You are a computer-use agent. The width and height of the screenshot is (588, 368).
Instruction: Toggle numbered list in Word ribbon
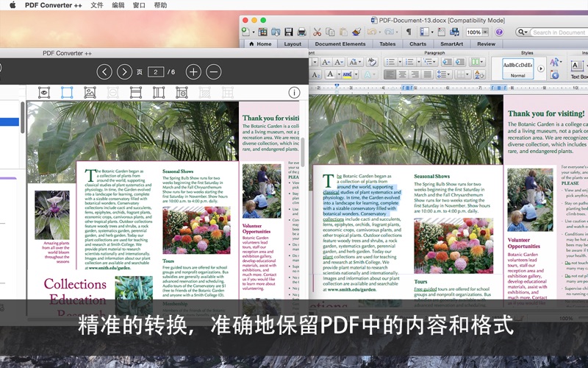click(x=409, y=62)
